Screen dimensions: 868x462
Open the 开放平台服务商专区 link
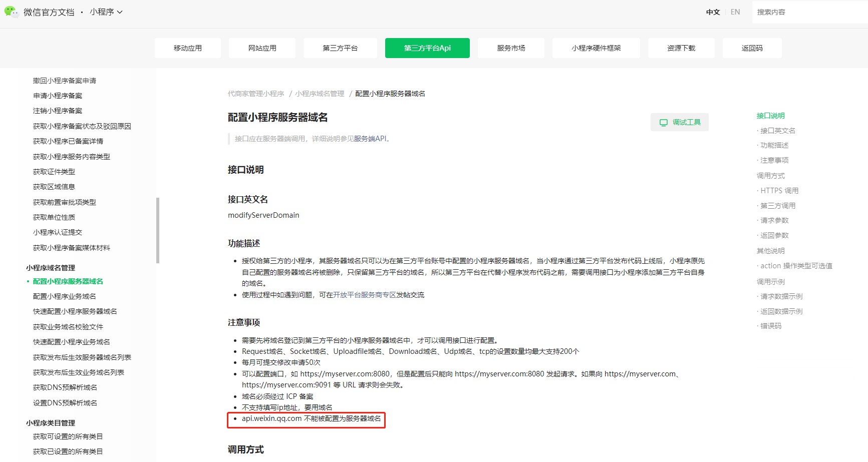pyautogui.click(x=365, y=295)
